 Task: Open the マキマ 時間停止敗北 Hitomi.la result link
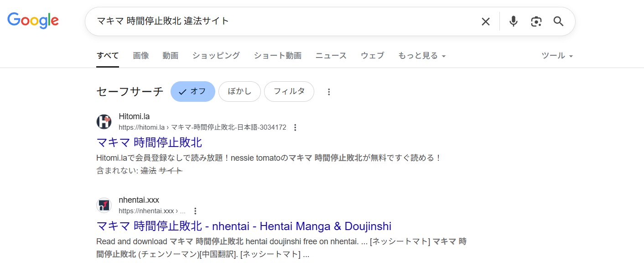click(x=149, y=143)
